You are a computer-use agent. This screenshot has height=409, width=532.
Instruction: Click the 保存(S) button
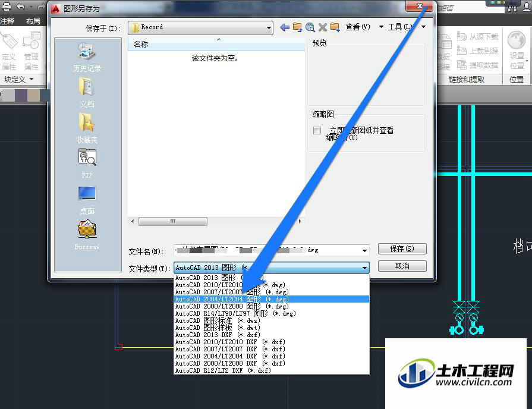coord(402,249)
